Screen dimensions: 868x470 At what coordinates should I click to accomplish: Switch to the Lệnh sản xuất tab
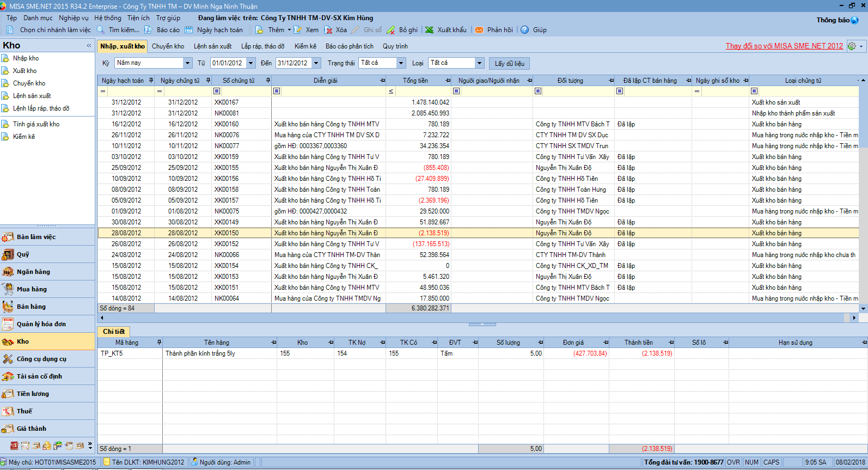212,46
